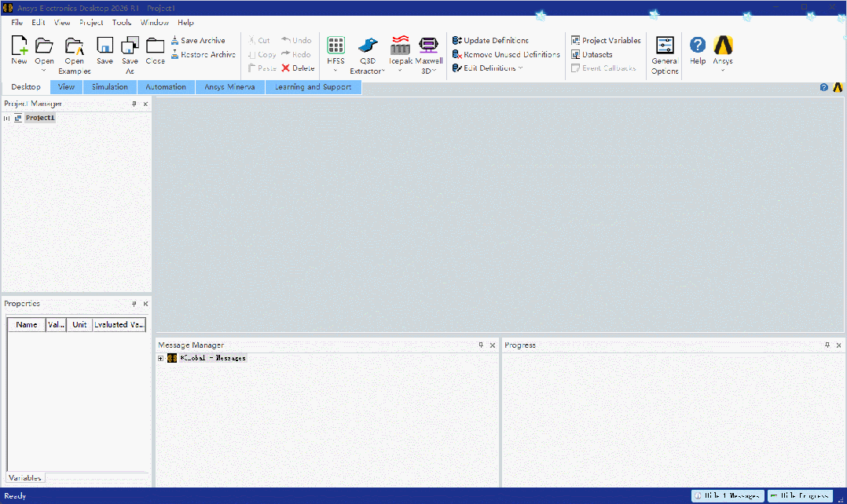Open the Ansys button dropdown arrow
This screenshot has width=847, height=504.
(723, 71)
